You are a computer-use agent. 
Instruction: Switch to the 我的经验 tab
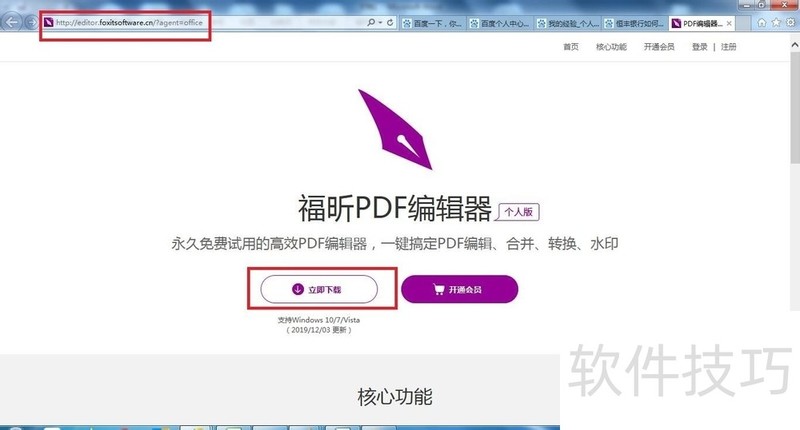pos(568,23)
